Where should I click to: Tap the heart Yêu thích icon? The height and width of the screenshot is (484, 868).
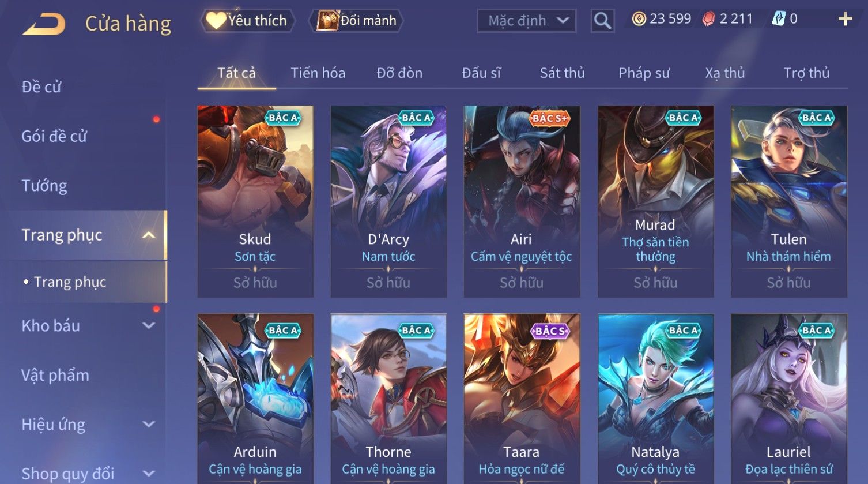[216, 21]
